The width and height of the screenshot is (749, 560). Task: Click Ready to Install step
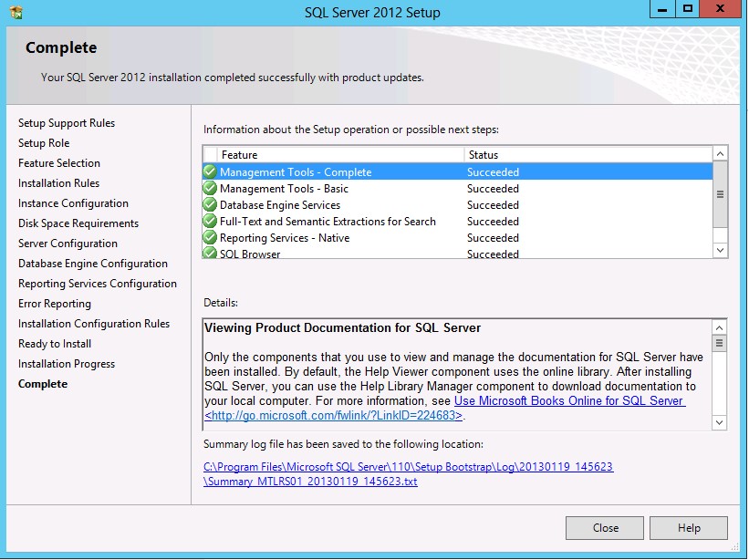(x=55, y=344)
